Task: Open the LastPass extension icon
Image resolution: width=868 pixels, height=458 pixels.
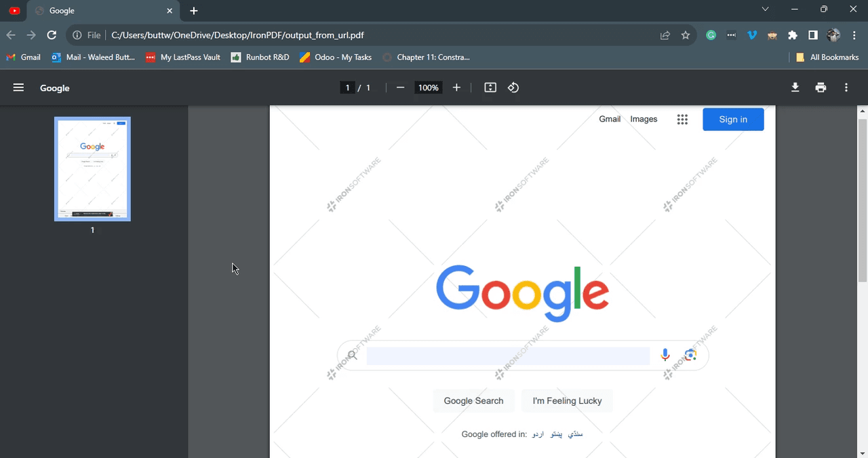Action: click(x=731, y=35)
